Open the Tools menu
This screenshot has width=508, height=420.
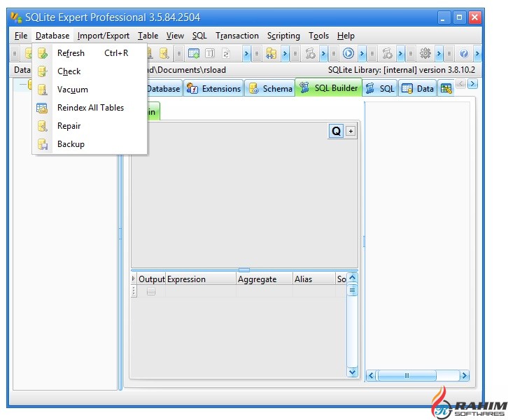(319, 36)
